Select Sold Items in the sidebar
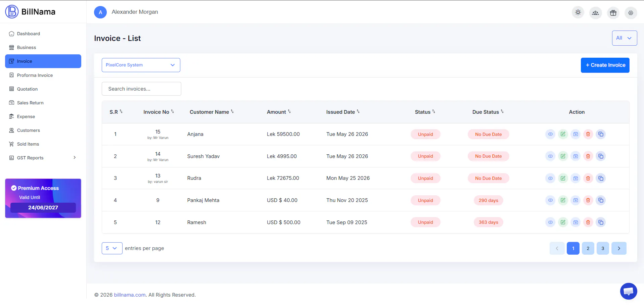Image resolution: width=644 pixels, height=306 pixels. [x=43, y=144]
